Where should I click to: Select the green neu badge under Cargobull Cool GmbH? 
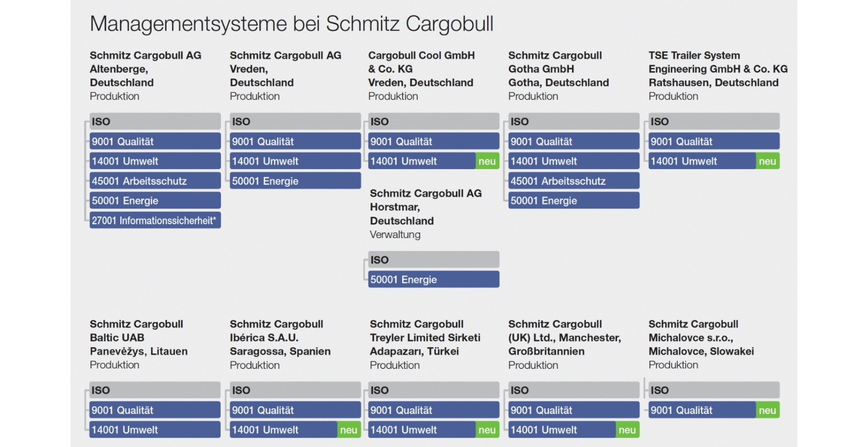[487, 161]
